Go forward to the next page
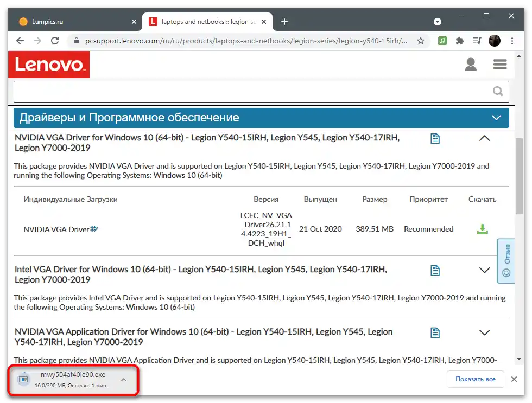This screenshot has height=403, width=532. (x=37, y=41)
